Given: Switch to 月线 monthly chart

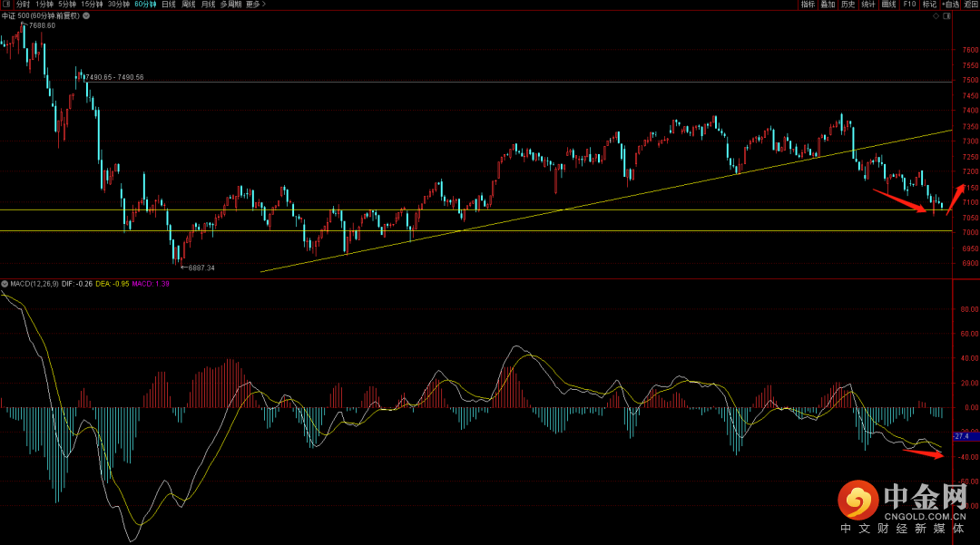Looking at the screenshot, I should (208, 5).
